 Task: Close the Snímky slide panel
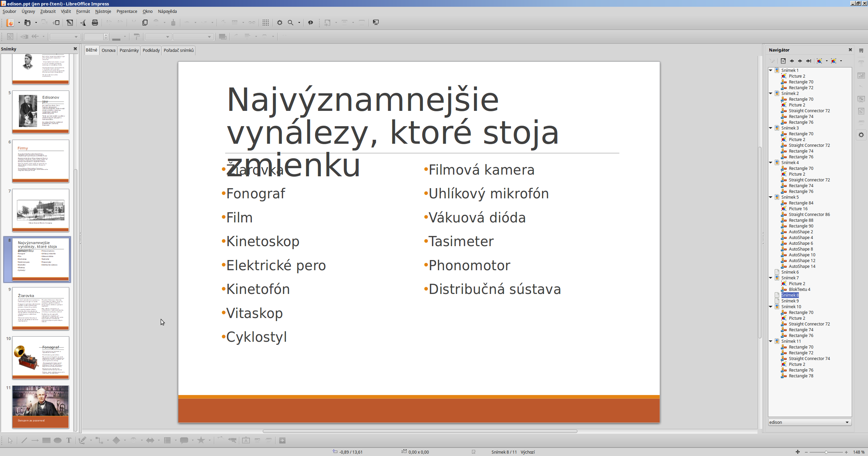(75, 49)
